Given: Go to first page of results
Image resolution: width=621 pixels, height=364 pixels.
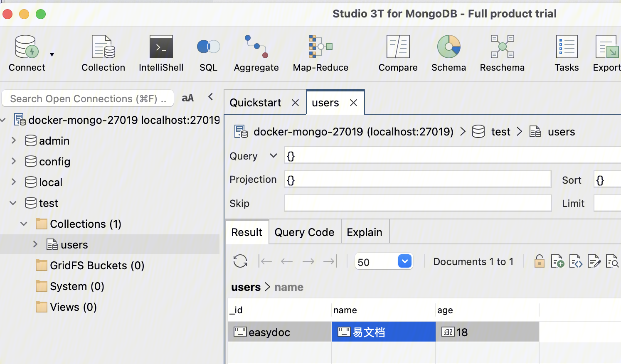Looking at the screenshot, I should click(265, 261).
